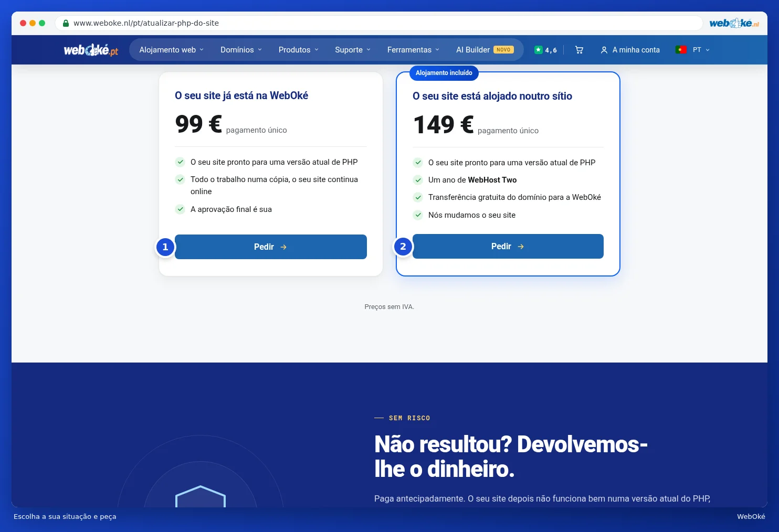Click Todo o trabalho numa cópia feature line
Image resolution: width=779 pixels, height=532 pixels.
(274, 185)
